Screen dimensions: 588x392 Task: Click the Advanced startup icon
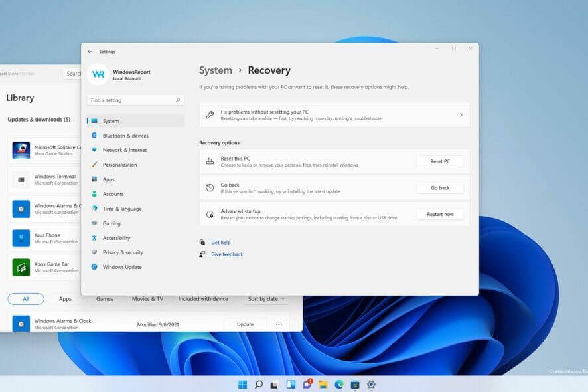(210, 215)
